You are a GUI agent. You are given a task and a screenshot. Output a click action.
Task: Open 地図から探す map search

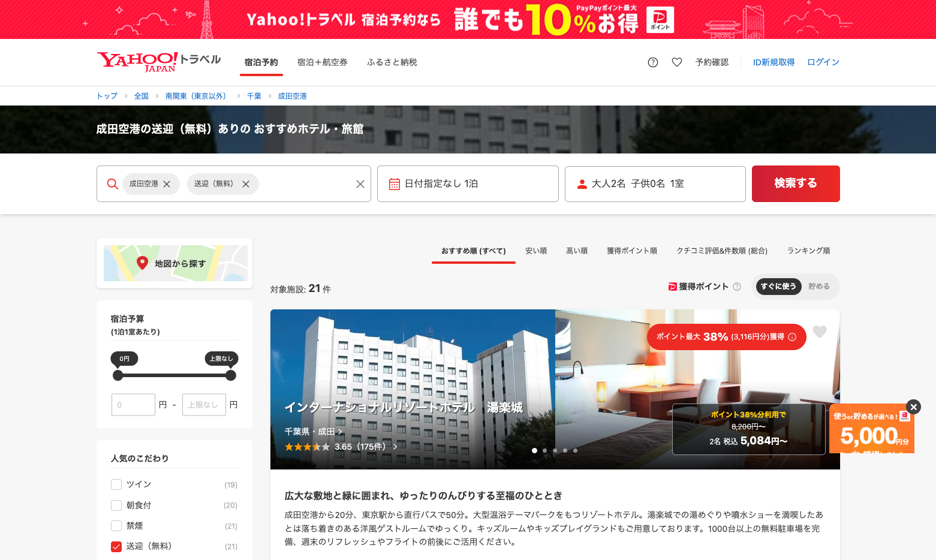[174, 263]
